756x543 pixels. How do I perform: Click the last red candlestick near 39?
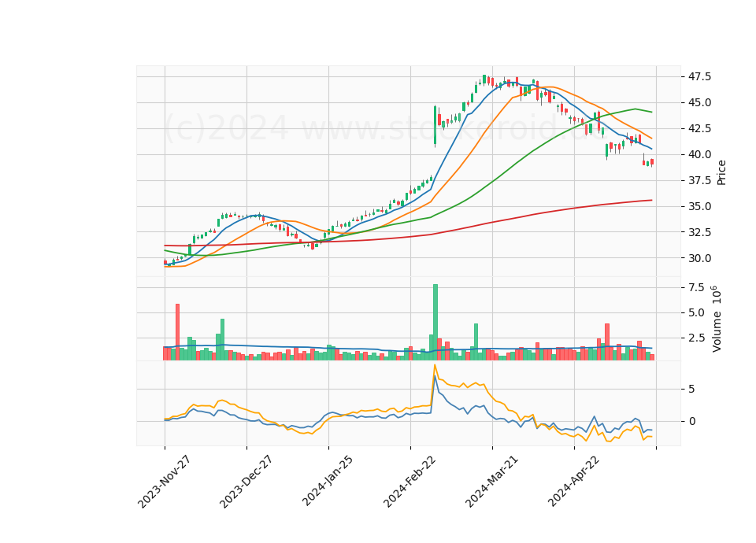pos(652,162)
